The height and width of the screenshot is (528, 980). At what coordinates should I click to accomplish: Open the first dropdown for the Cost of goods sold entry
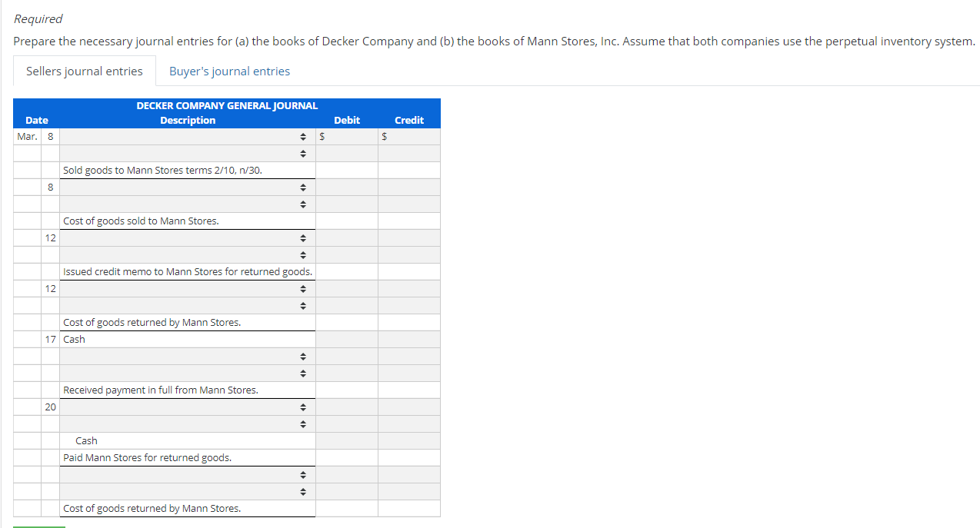point(302,187)
